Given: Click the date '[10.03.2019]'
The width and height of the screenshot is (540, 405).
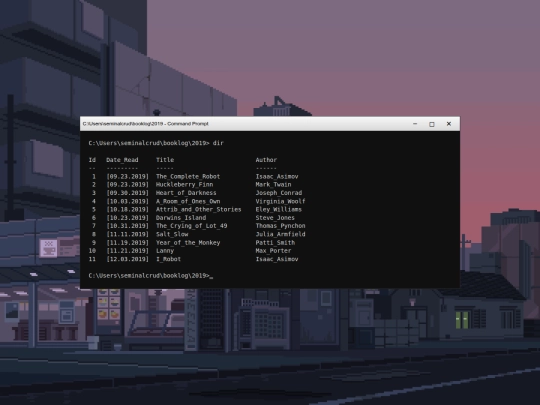Looking at the screenshot, I should 127,201.
